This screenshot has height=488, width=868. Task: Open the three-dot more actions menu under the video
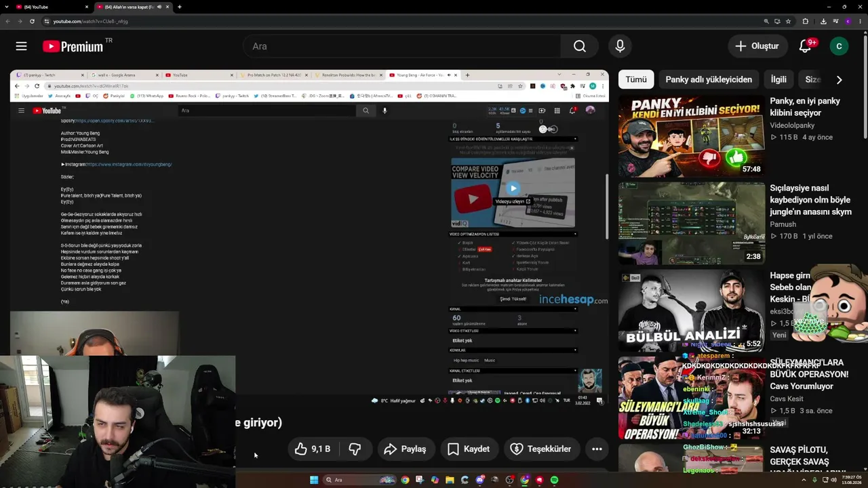(x=597, y=449)
